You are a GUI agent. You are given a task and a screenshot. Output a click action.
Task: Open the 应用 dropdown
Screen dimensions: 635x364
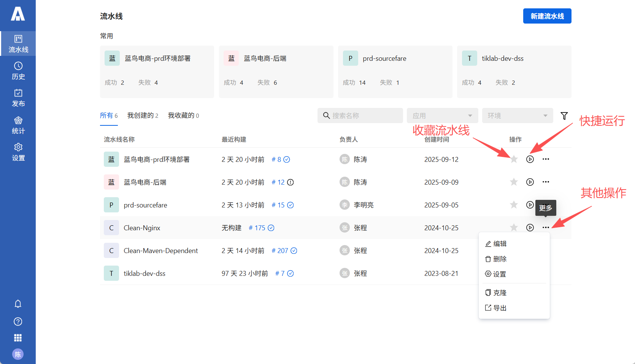(442, 116)
